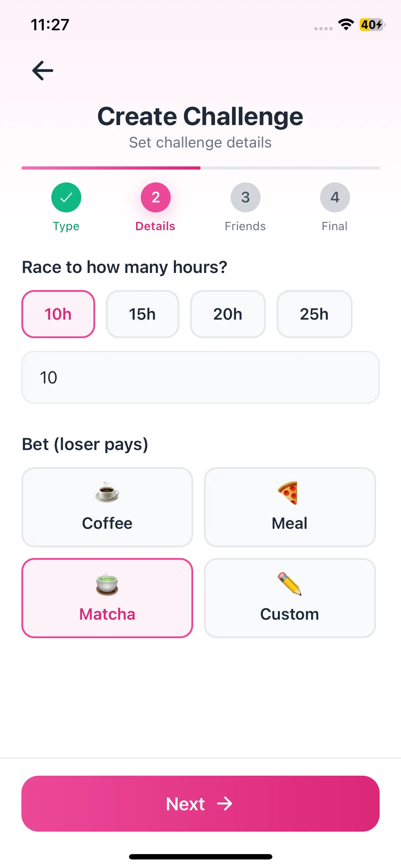Tap the pencil Custom icon
The image size is (401, 868).
coord(289,584)
